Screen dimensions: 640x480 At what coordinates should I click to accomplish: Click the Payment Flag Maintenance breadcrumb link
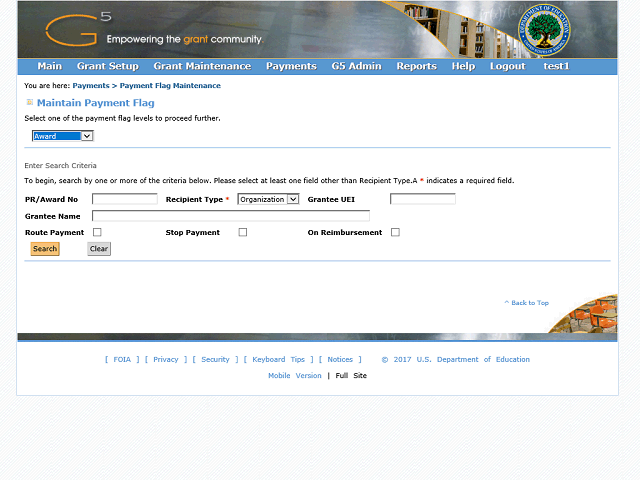[x=170, y=86]
